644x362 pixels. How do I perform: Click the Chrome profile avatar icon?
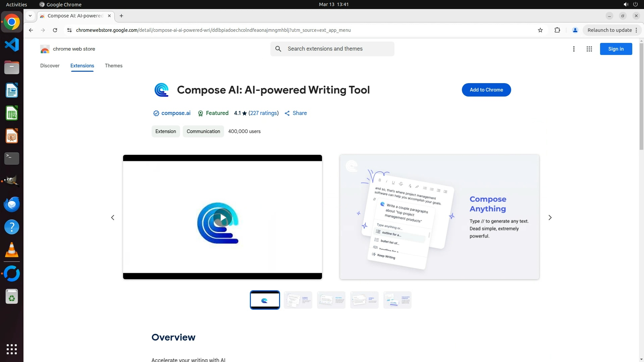pyautogui.click(x=575, y=30)
